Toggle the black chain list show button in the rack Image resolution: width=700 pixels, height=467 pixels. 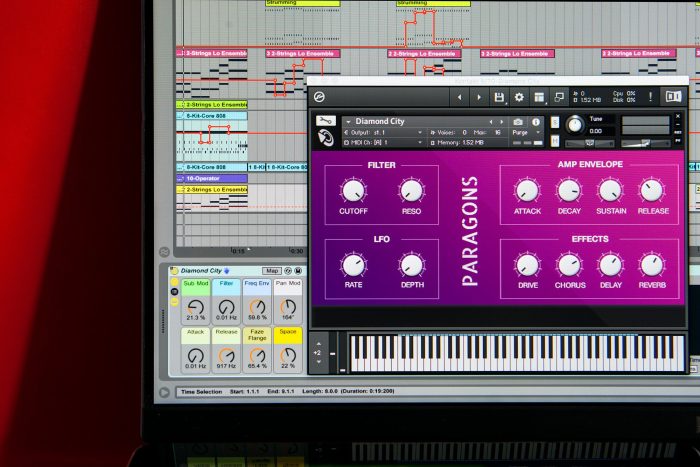(175, 292)
